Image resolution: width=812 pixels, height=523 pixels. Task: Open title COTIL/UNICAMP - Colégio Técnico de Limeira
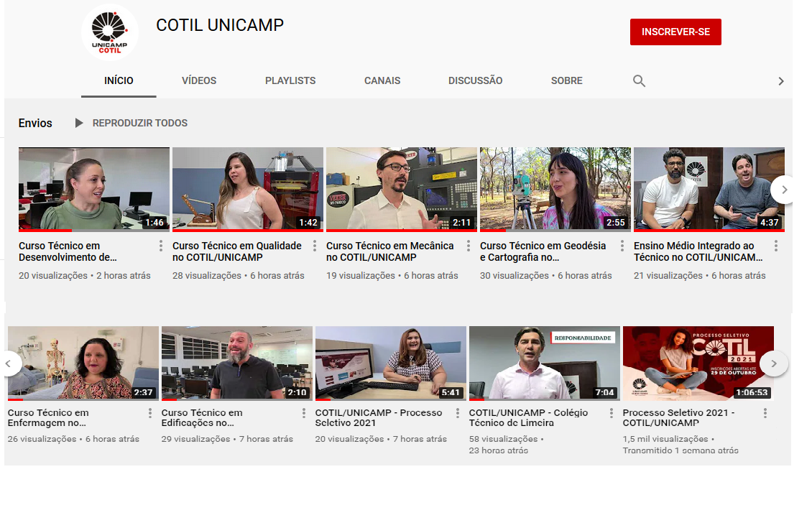point(529,417)
